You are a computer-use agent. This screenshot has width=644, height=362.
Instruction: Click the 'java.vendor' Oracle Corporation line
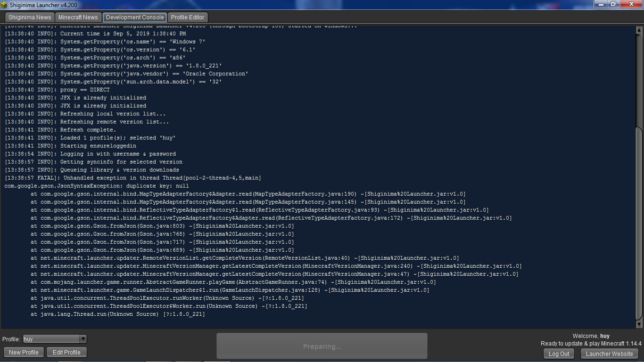pos(126,74)
